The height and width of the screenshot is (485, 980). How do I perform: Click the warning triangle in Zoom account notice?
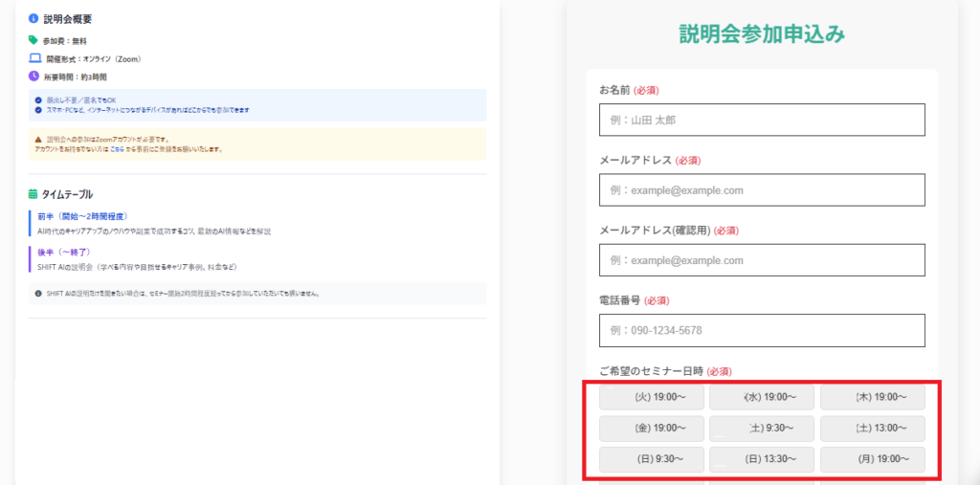click(38, 140)
